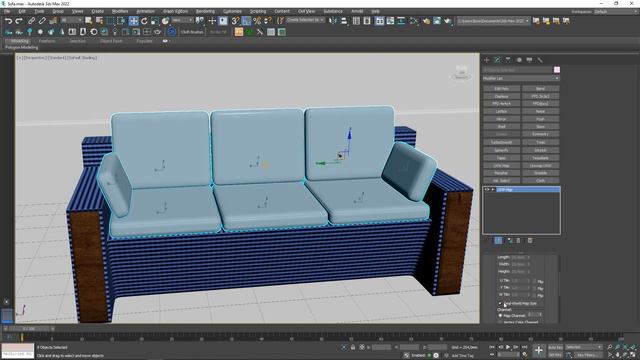
Task: Click Show End Result toggle icon
Action: pyautogui.click(x=498, y=240)
